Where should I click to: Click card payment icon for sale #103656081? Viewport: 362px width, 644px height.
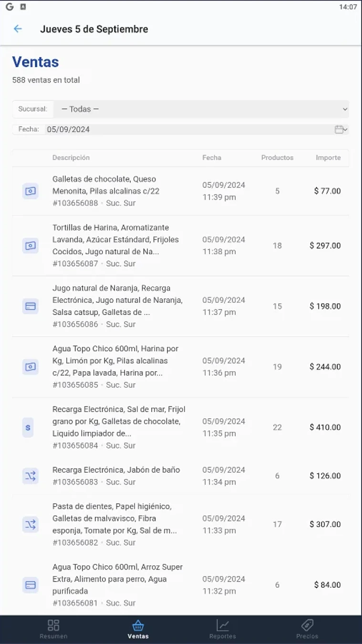(x=31, y=585)
